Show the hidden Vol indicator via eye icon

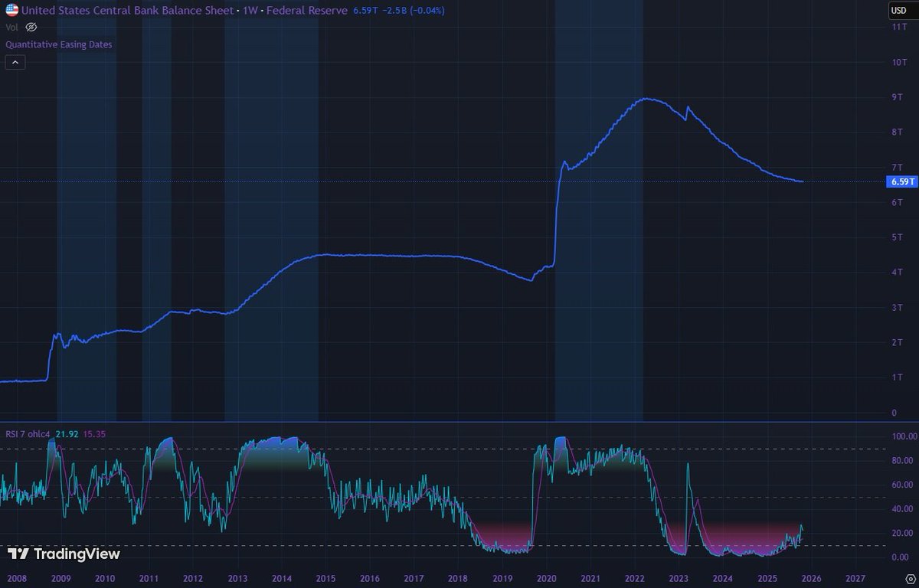[31, 27]
